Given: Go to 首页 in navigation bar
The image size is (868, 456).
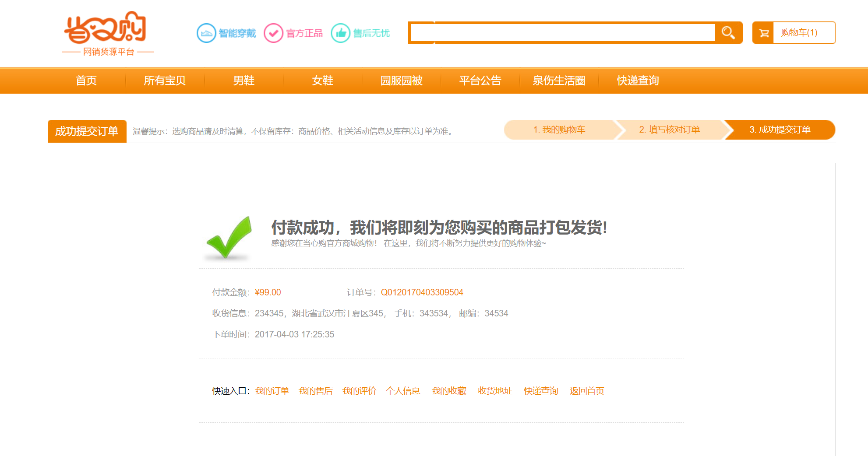Looking at the screenshot, I should coord(86,81).
